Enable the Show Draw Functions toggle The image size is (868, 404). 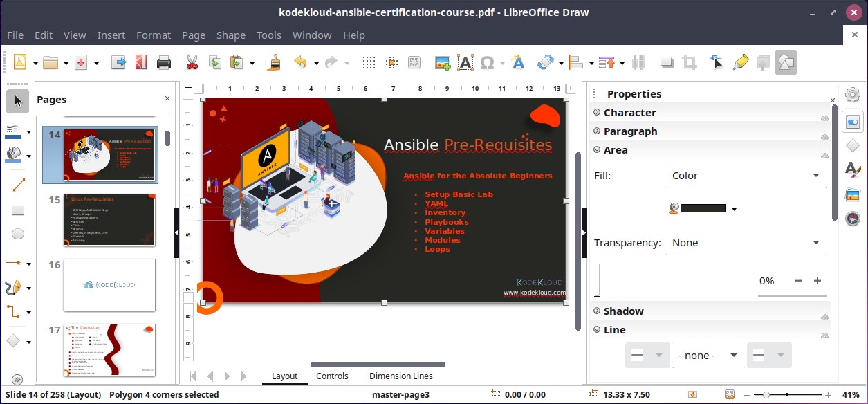point(785,62)
